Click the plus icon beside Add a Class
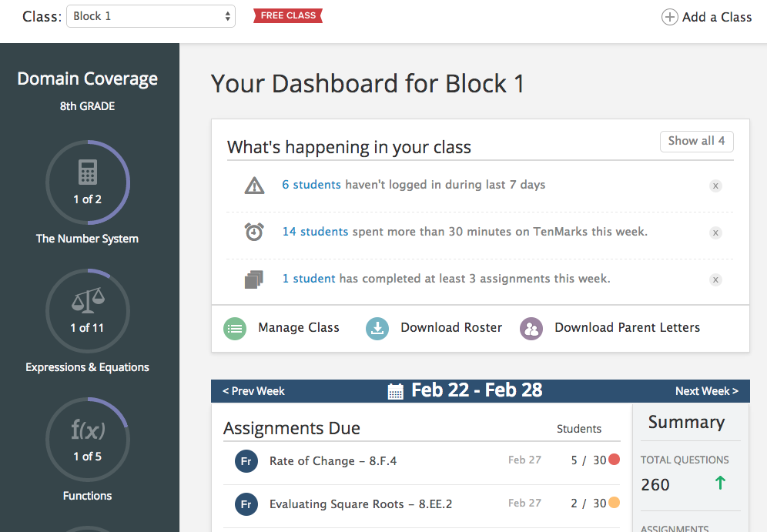Viewport: 767px width, 532px height. click(x=669, y=17)
